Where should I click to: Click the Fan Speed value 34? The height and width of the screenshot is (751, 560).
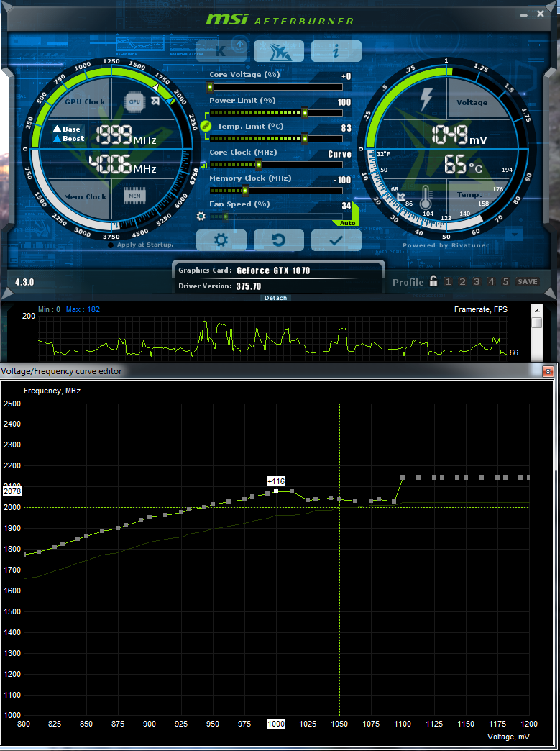(x=346, y=206)
